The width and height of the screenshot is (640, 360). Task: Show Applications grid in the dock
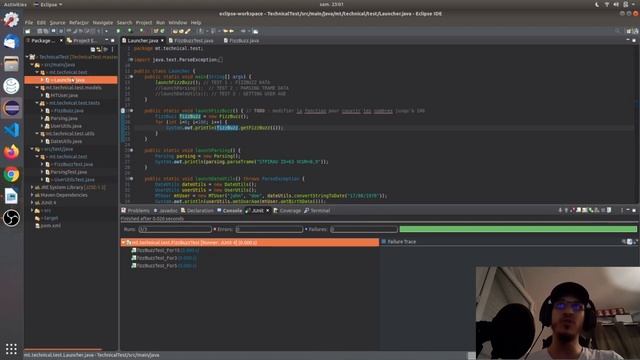coord(11,349)
